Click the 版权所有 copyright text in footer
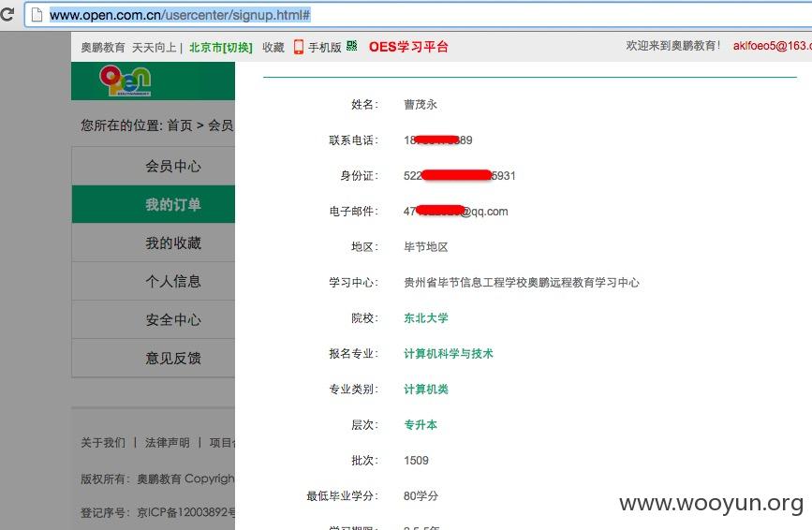This screenshot has height=530, width=812. (x=157, y=478)
